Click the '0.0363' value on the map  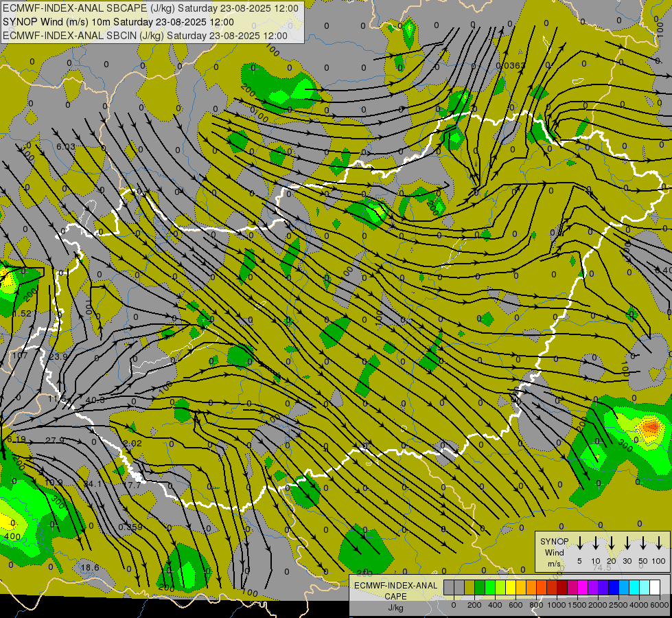(x=511, y=66)
